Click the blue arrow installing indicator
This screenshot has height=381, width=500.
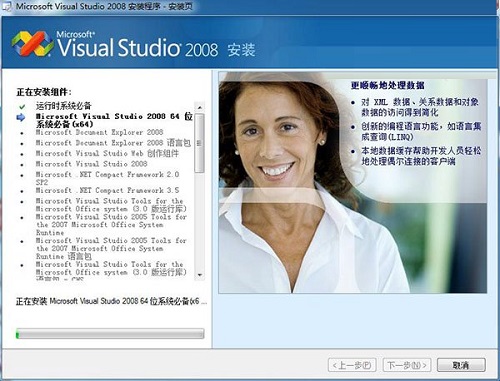pyautogui.click(x=21, y=117)
